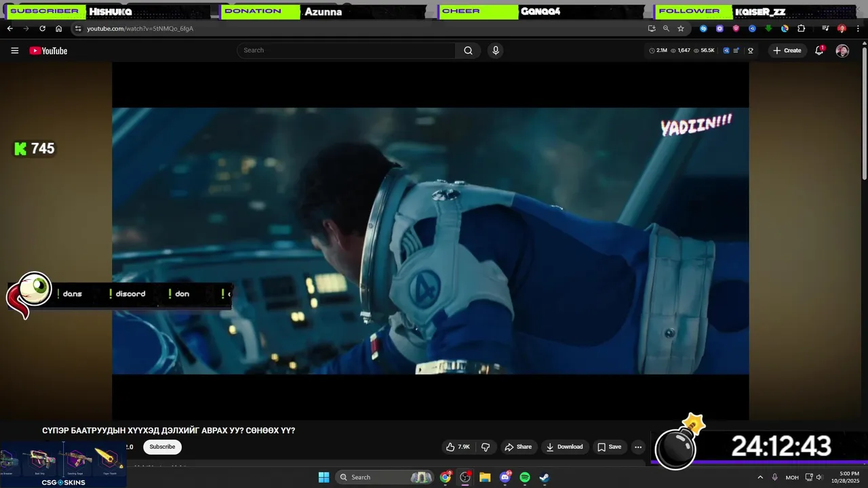Open the Shazam extension
The width and height of the screenshot is (868, 488).
click(703, 28)
